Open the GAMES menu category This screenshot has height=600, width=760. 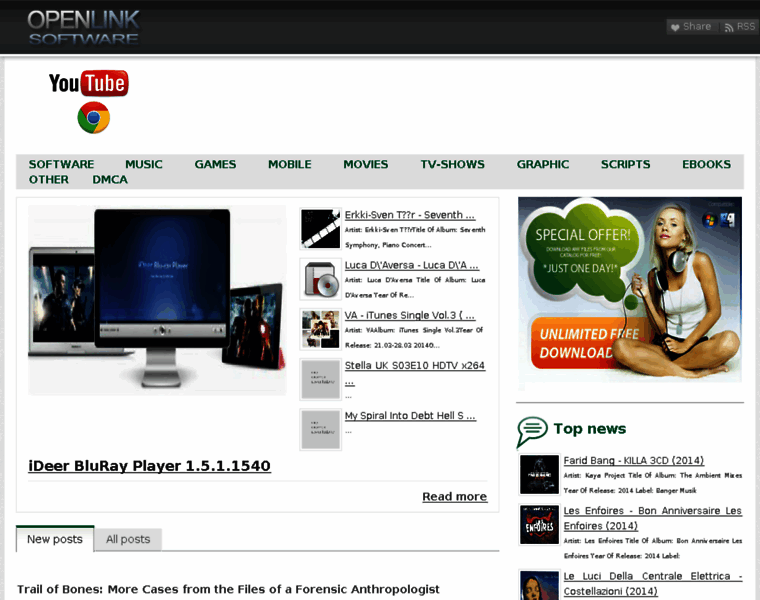pos(215,164)
